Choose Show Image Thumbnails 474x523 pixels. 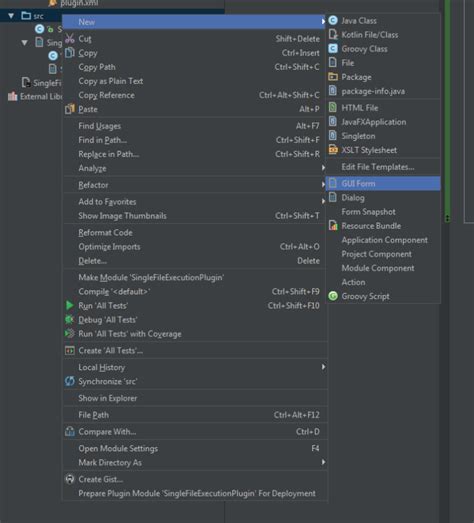pyautogui.click(x=122, y=216)
